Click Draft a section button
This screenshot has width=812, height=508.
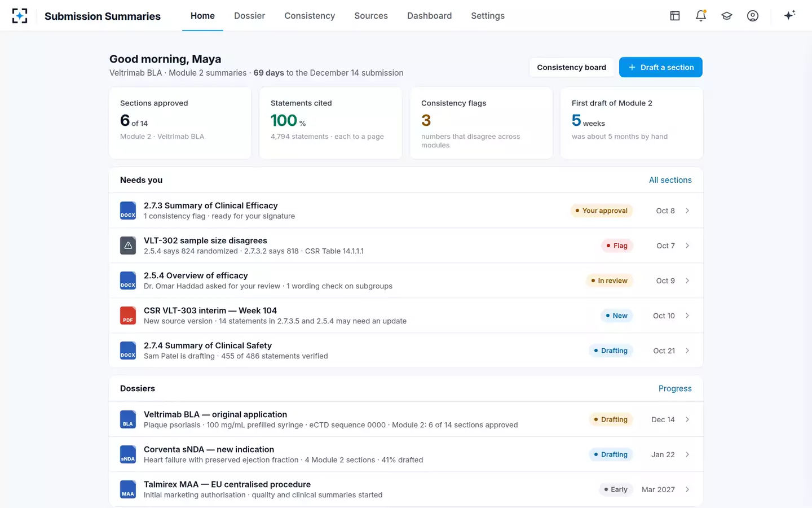tap(661, 67)
